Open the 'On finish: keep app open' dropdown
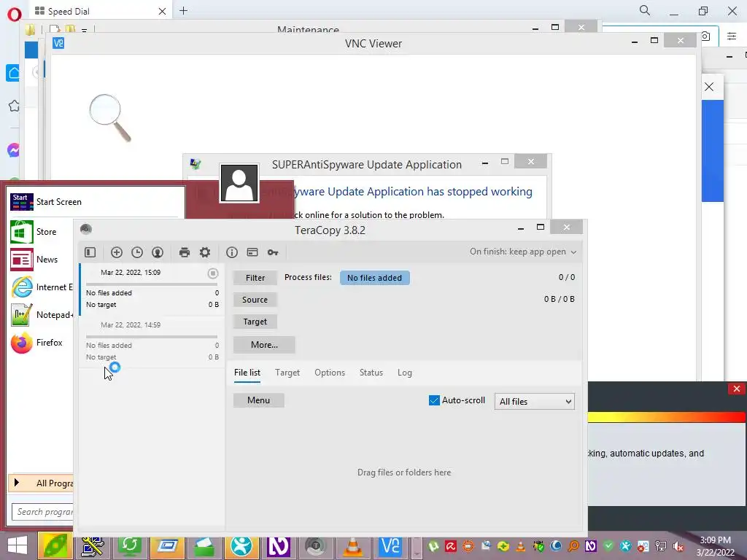Screen dimensions: 747x560 (x=523, y=252)
